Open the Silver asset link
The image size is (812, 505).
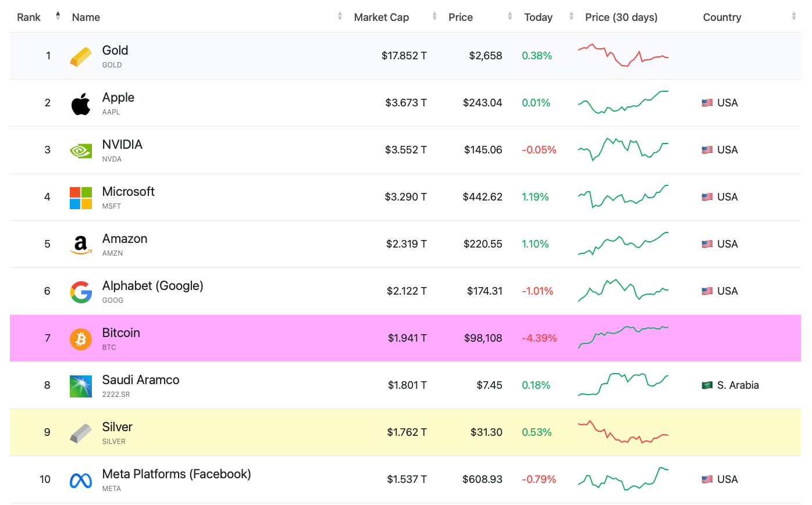pyautogui.click(x=117, y=427)
